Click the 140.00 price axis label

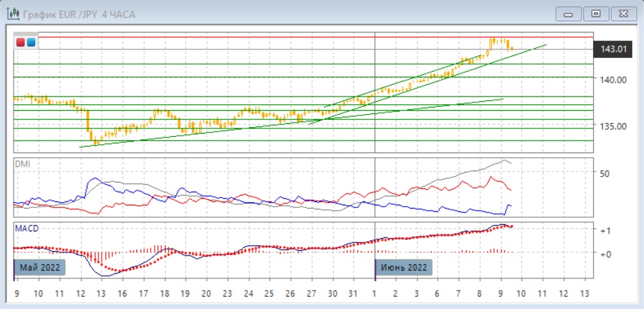(613, 80)
